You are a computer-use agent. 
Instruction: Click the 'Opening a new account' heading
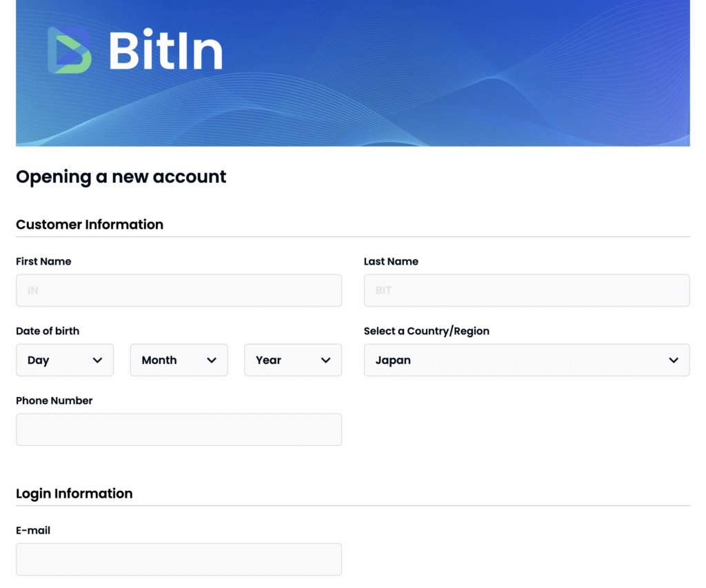(121, 177)
